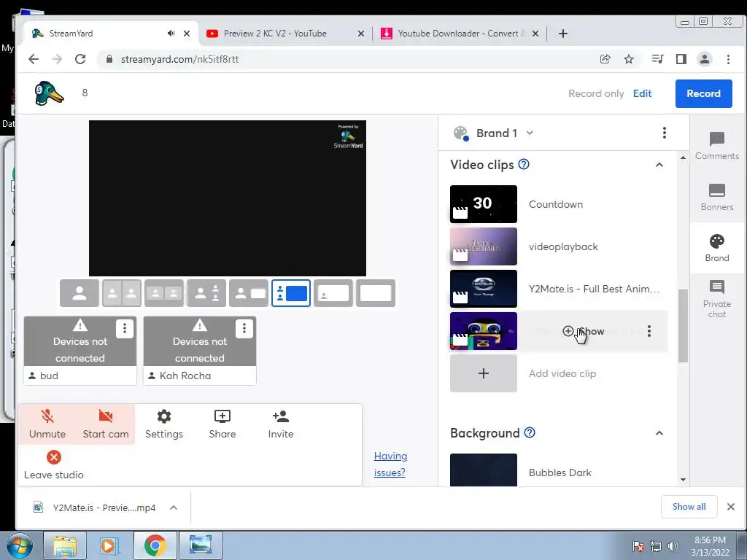
Task: Open Windows Media Player from taskbar
Action: coord(109,545)
